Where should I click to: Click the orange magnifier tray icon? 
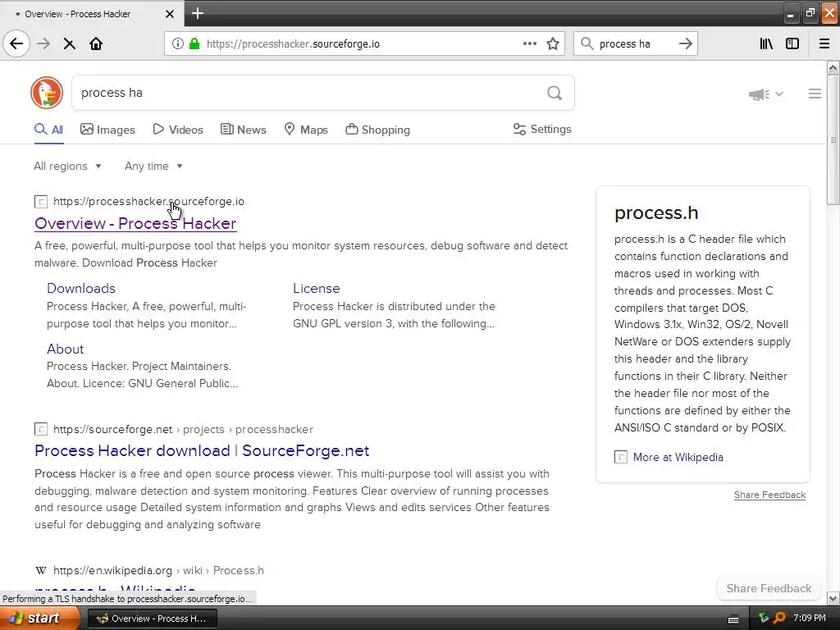tap(779, 619)
